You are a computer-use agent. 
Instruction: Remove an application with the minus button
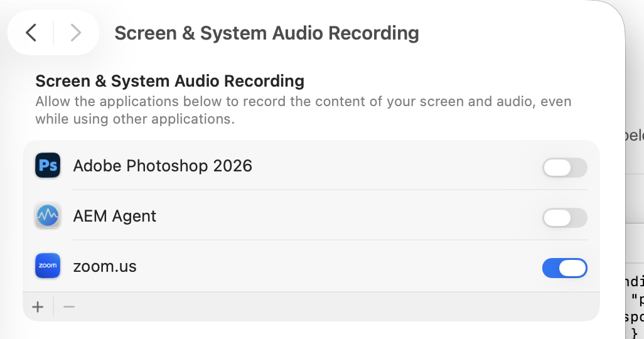coord(69,307)
